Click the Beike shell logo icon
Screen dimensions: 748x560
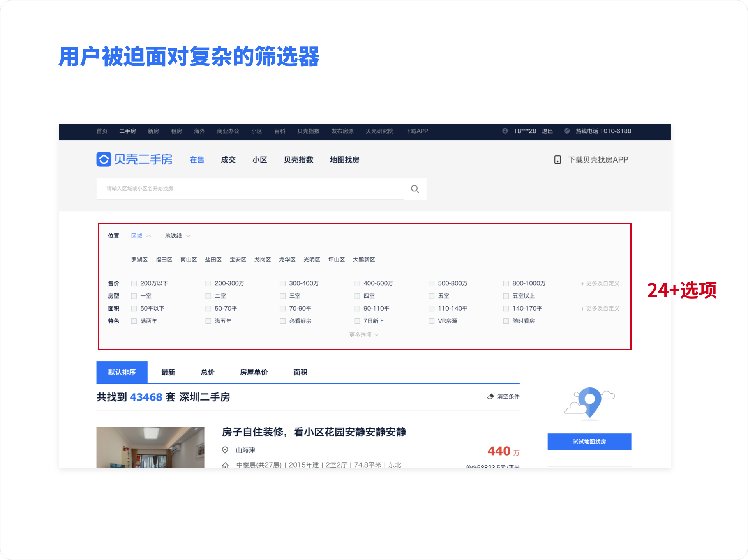coord(104,159)
